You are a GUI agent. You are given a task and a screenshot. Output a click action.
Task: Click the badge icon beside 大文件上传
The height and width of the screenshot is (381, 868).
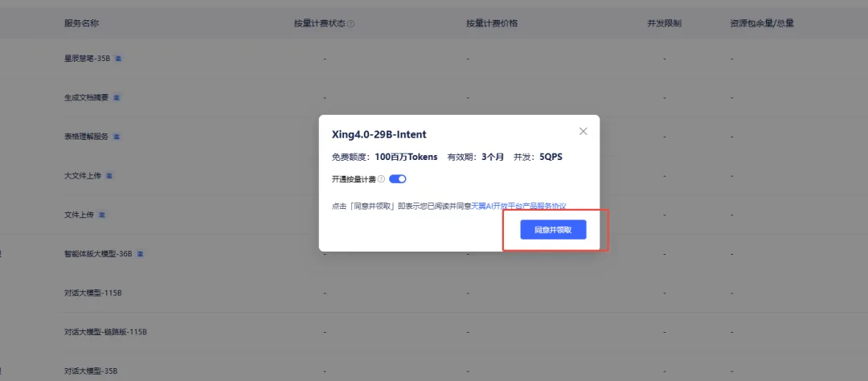(109, 175)
